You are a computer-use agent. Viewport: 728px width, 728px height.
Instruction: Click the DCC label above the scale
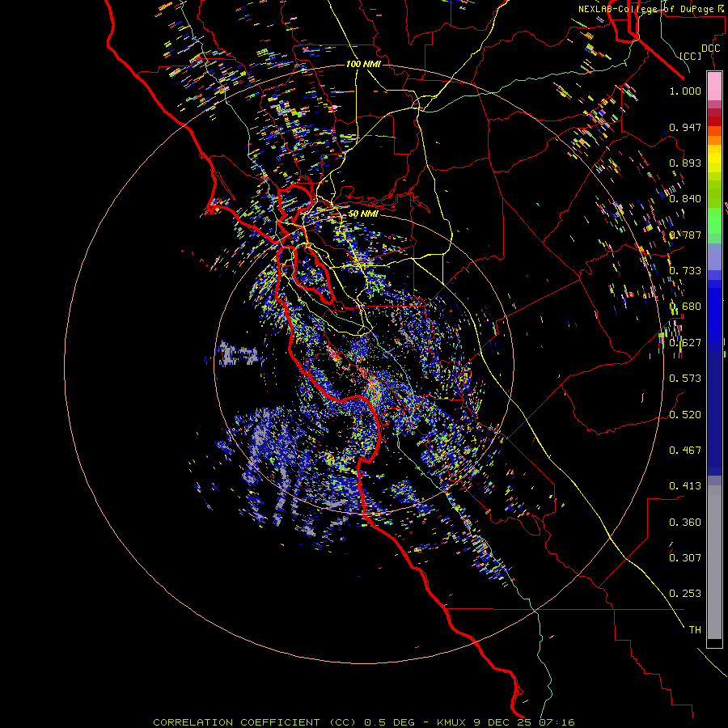click(711, 49)
